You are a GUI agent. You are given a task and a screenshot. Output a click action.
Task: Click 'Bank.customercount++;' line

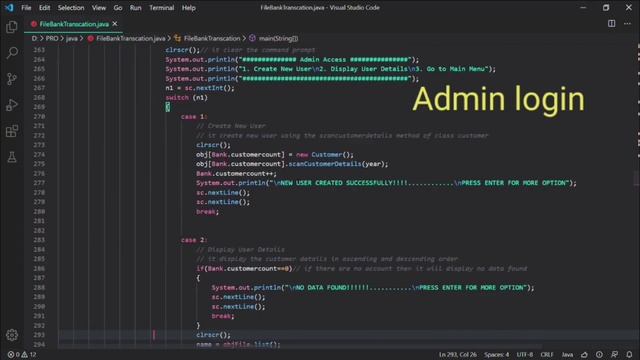point(236,173)
